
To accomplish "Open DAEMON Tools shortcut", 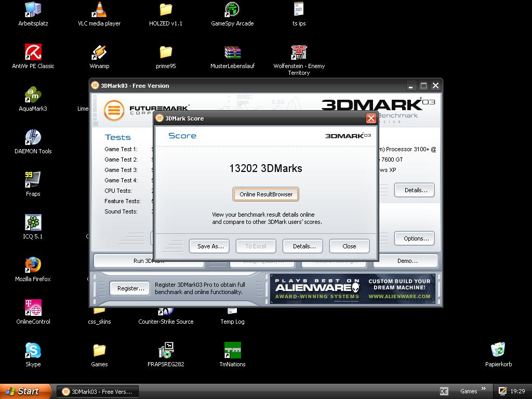I will [33, 142].
